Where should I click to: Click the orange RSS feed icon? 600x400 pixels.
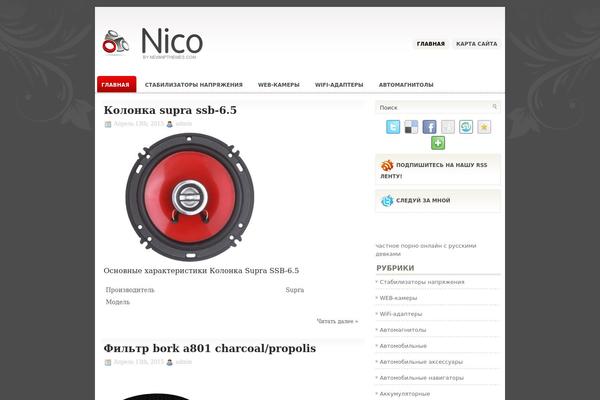tap(387, 165)
